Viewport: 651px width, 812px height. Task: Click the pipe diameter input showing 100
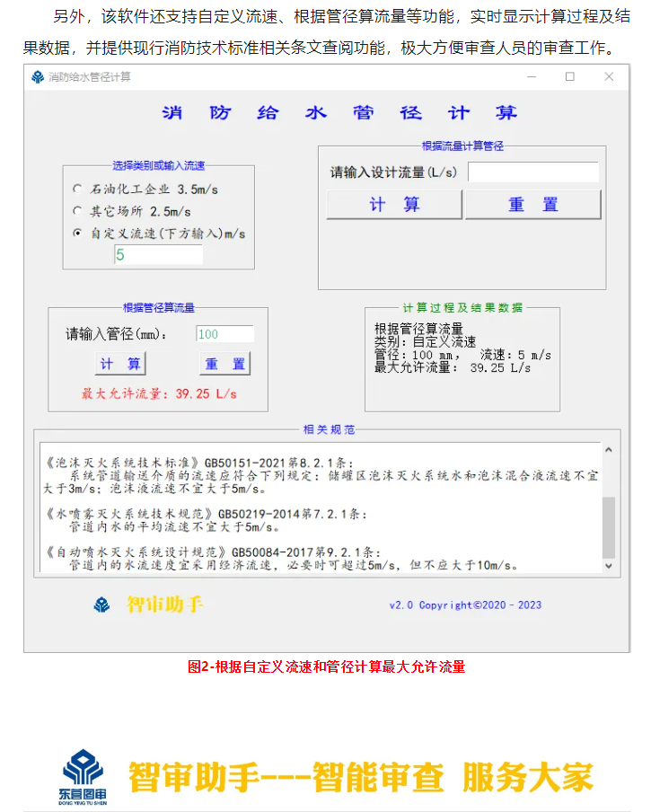(224, 334)
